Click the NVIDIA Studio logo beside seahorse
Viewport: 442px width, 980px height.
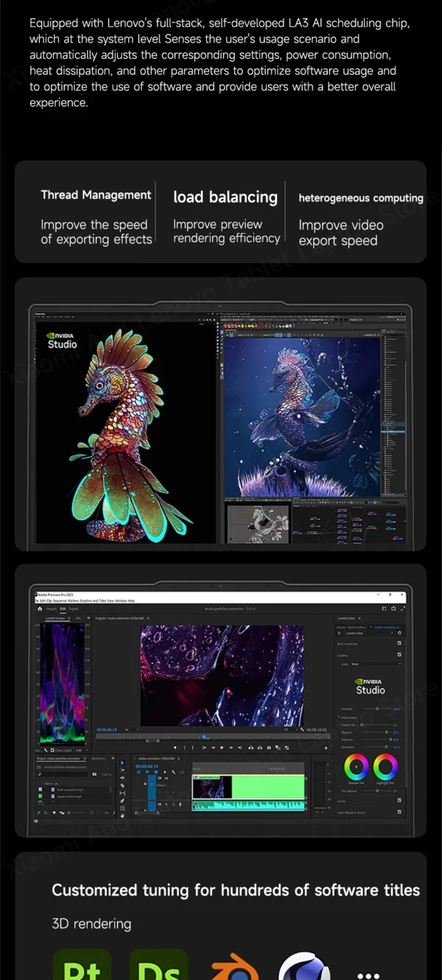point(63,339)
